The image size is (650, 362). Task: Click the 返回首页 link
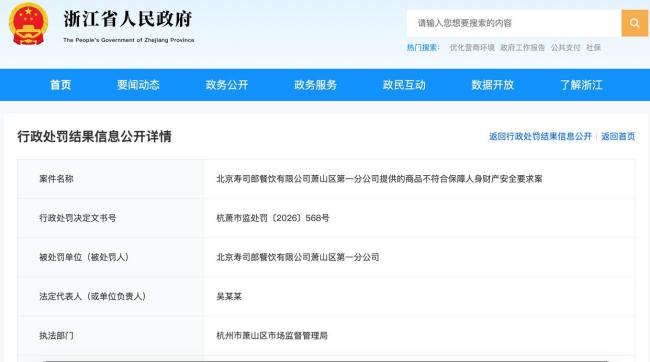(618, 136)
